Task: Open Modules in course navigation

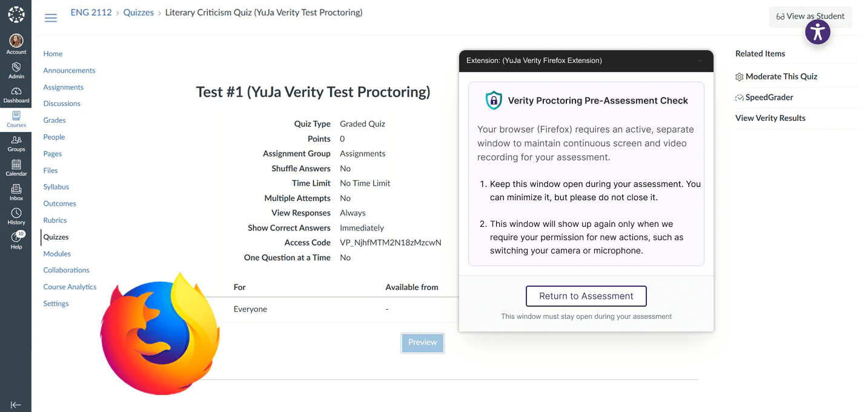Action: point(57,253)
